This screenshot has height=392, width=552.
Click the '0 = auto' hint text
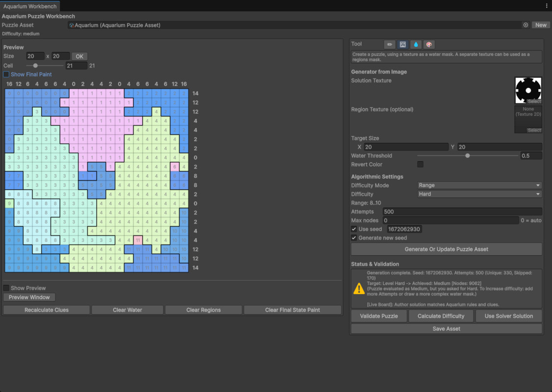pos(531,220)
